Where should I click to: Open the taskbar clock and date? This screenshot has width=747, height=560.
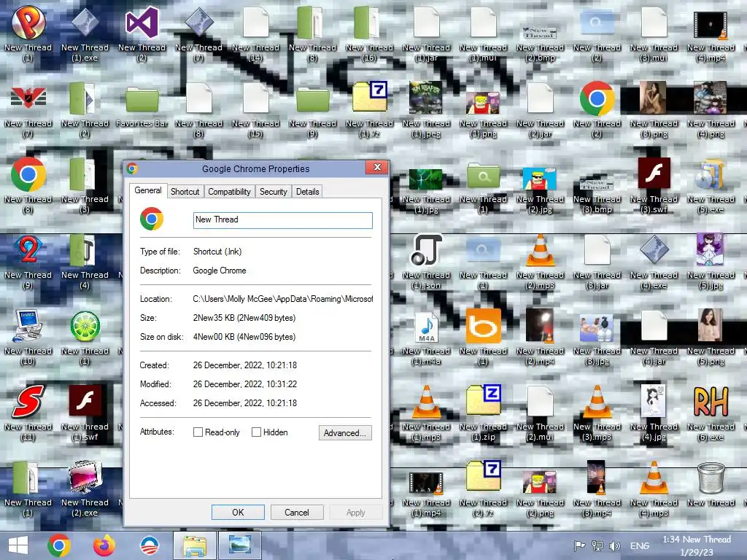[x=697, y=545]
